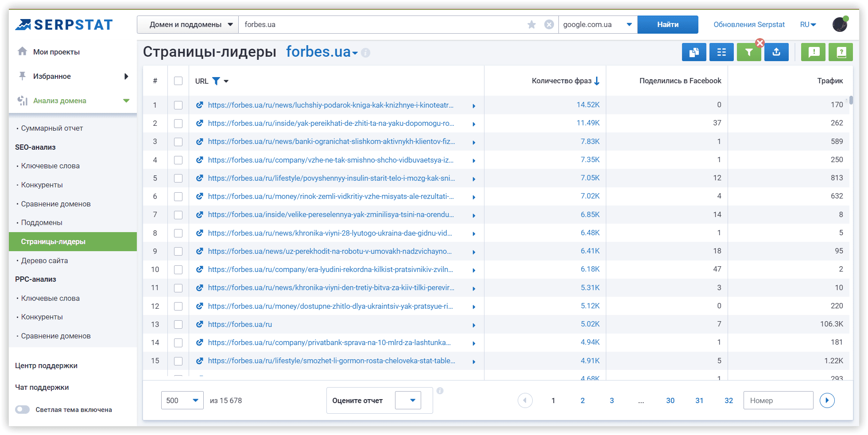Clear the search field with X icon
The width and height of the screenshot is (868, 435).
(549, 25)
